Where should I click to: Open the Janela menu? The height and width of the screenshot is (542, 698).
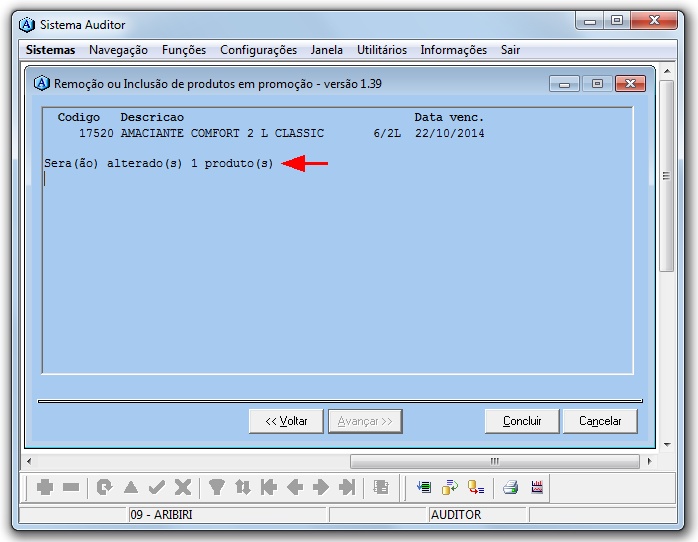pos(326,50)
